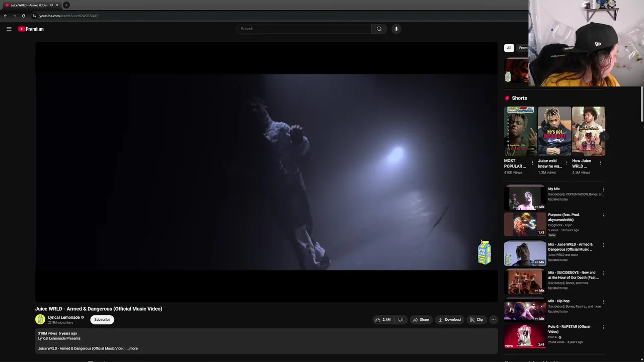Screen dimensions: 644x362
Task: Download the video
Action: (x=449, y=320)
